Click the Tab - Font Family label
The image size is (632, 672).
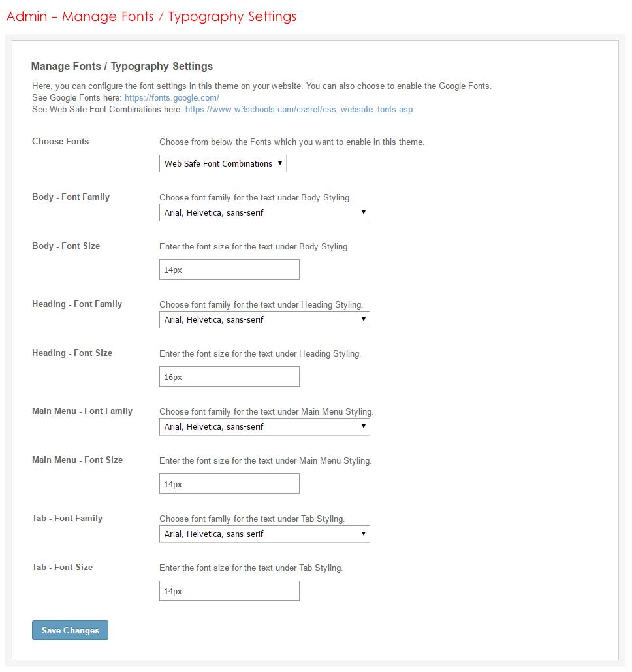point(67,519)
